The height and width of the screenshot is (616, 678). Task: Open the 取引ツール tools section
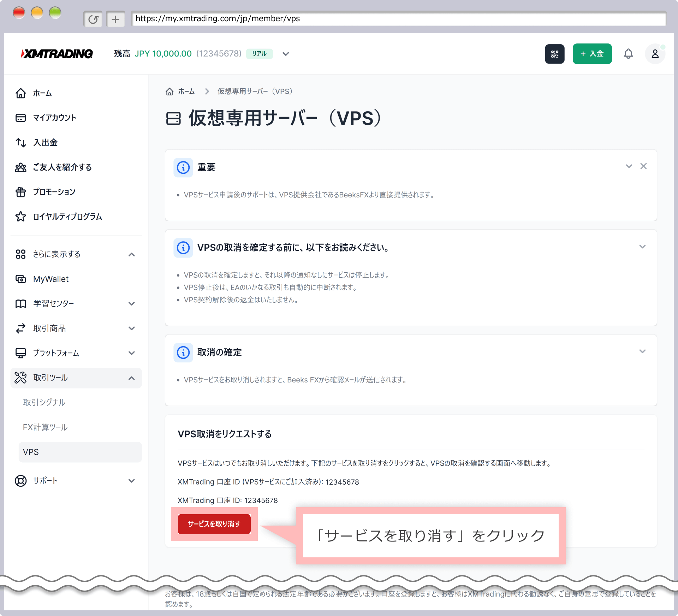point(50,378)
